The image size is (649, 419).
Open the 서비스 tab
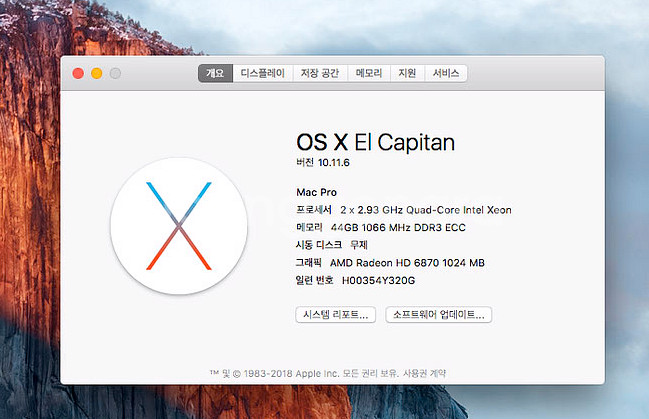coord(446,73)
